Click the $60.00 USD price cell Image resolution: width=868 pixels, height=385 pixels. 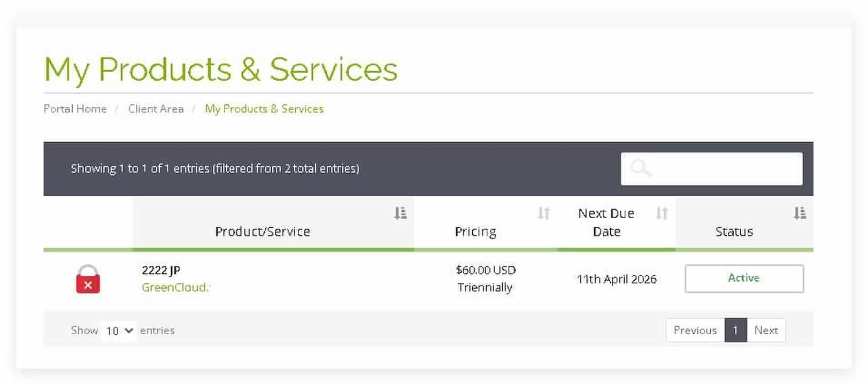486,270
